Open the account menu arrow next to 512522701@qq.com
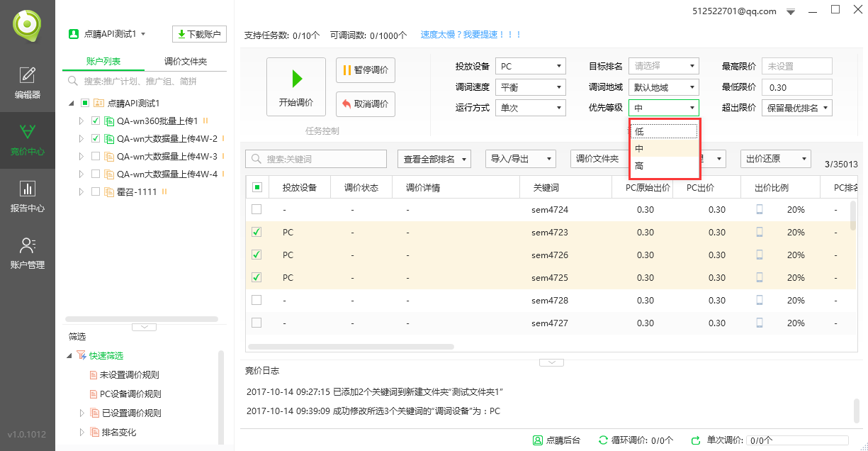 (x=791, y=11)
